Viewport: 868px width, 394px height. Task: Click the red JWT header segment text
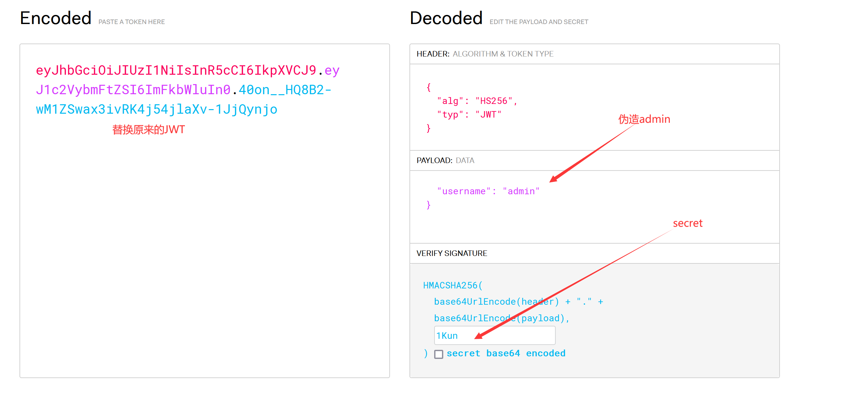176,70
